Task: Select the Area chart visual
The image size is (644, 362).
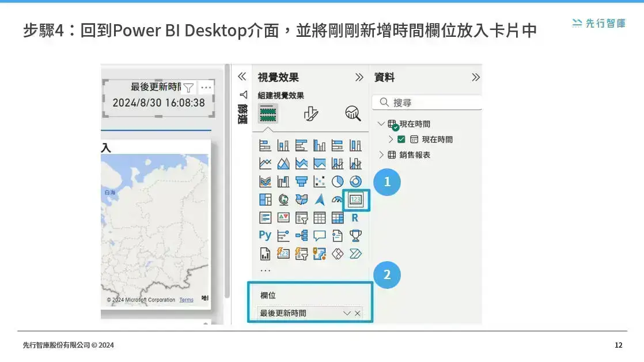Action: 283,164
